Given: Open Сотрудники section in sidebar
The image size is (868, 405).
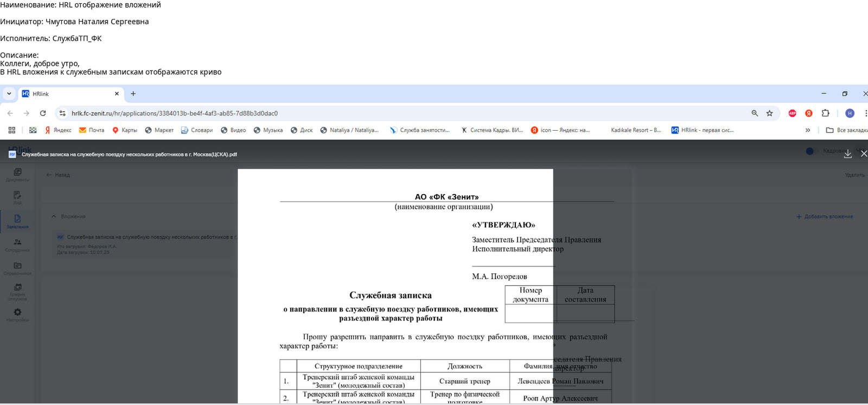Looking at the screenshot, I should coord(17,245).
